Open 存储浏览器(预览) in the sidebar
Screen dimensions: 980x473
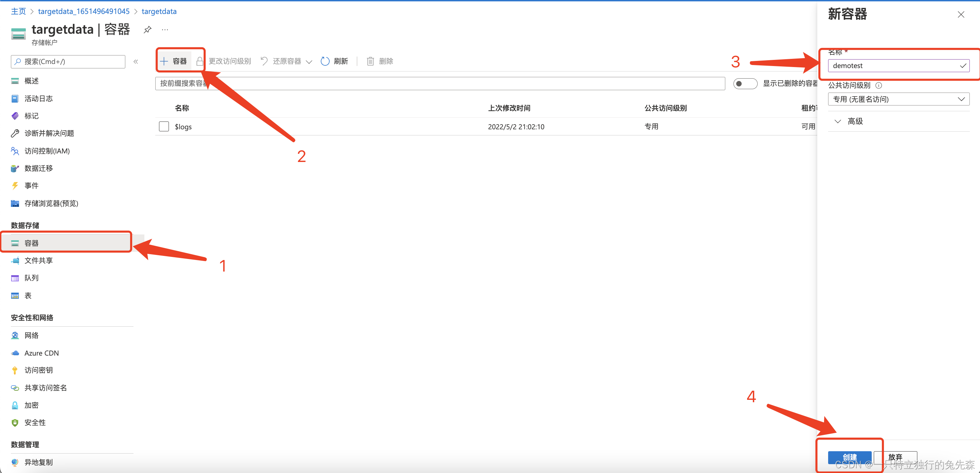click(51, 203)
